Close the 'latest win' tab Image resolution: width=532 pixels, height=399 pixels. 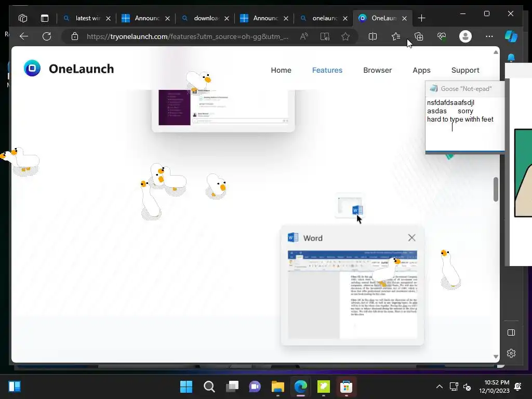pos(108,18)
